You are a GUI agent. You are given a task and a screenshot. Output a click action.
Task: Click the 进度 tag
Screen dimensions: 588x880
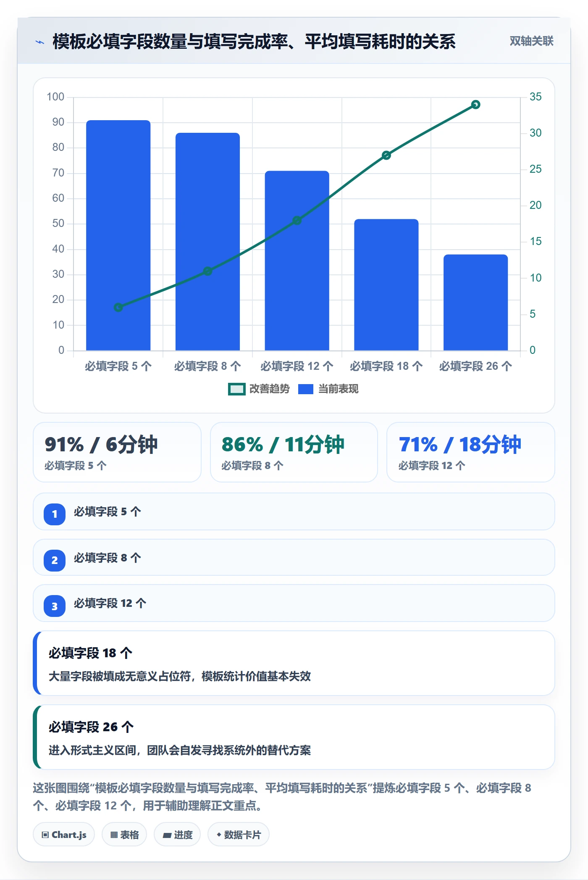pos(177,835)
